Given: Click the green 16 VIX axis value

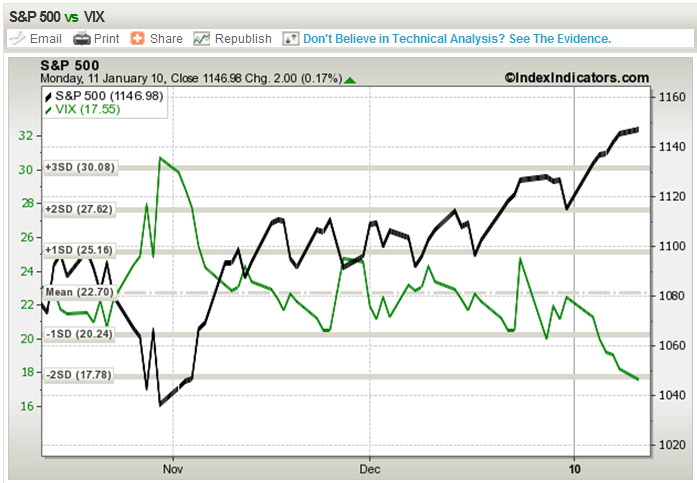Looking at the screenshot, I should click(27, 406).
